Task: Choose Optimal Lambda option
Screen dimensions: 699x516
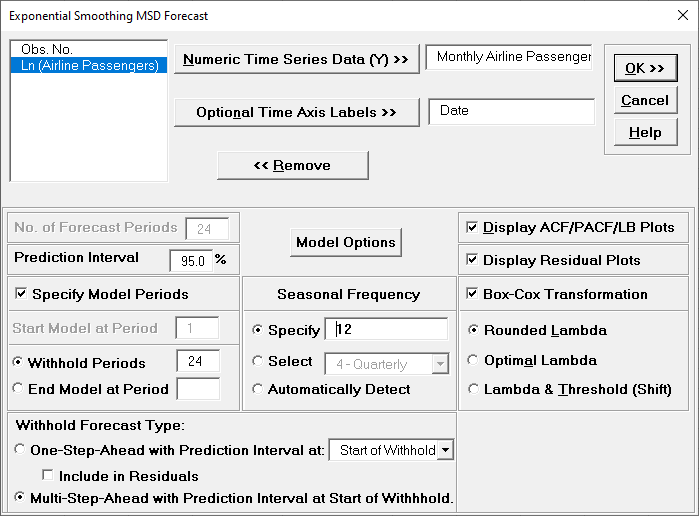Action: tap(473, 360)
